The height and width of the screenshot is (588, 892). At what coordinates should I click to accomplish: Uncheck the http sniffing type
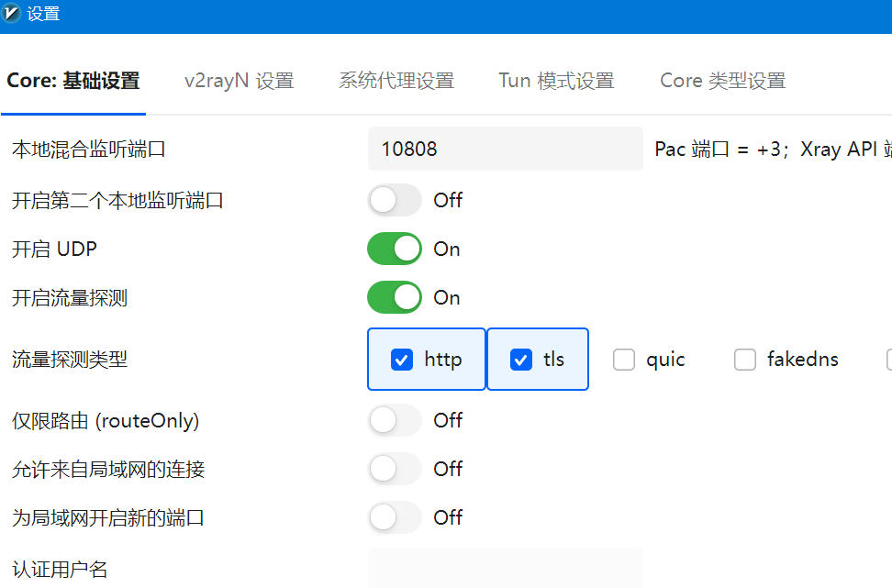[x=402, y=359]
